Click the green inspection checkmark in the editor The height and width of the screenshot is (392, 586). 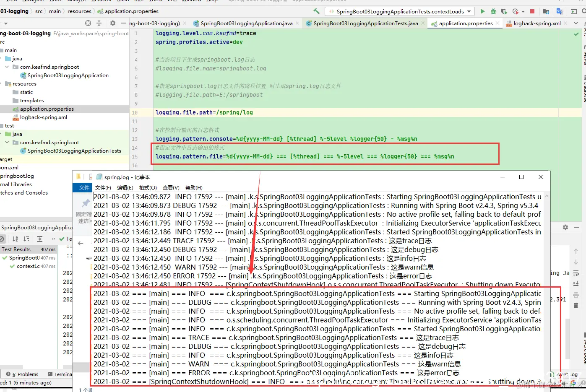(576, 34)
